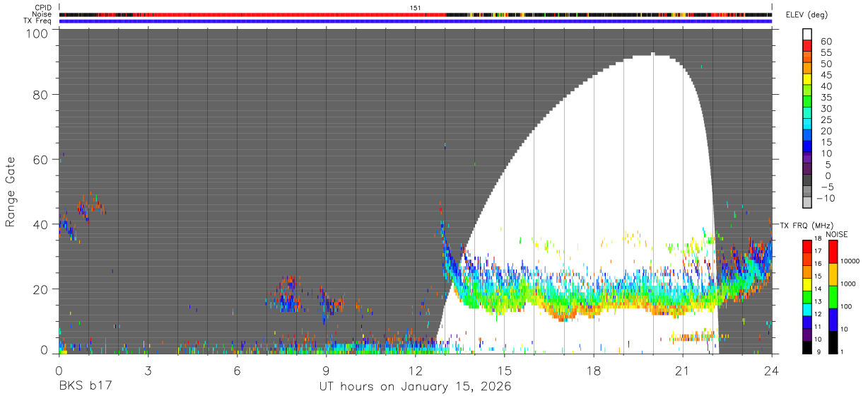Click UT hour tick label 21
The height and width of the screenshot is (401, 868).
(x=682, y=371)
